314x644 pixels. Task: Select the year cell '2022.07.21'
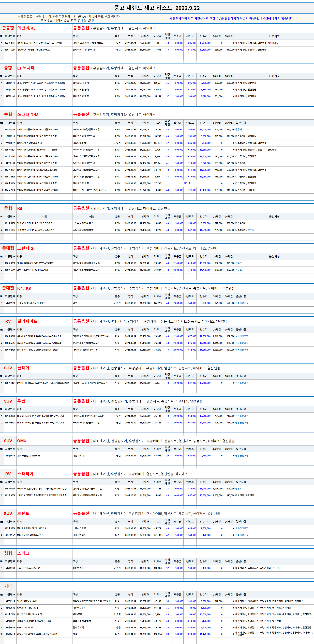click(x=131, y=43)
